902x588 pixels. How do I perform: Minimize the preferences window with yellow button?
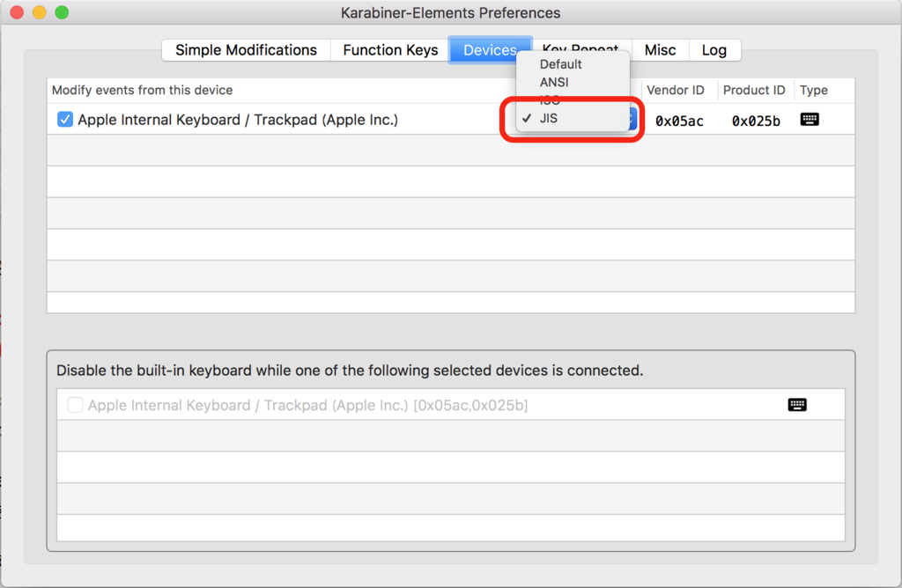(39, 12)
